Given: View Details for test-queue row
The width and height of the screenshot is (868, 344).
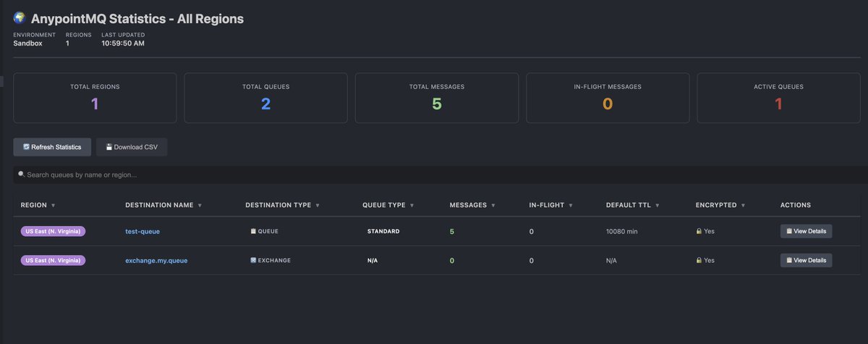Looking at the screenshot, I should tap(806, 231).
